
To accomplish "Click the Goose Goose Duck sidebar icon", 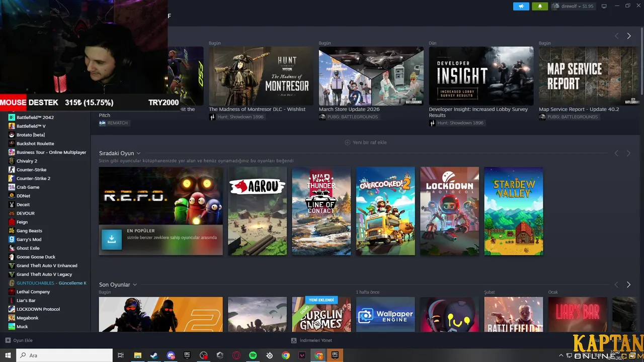I will 12,257.
